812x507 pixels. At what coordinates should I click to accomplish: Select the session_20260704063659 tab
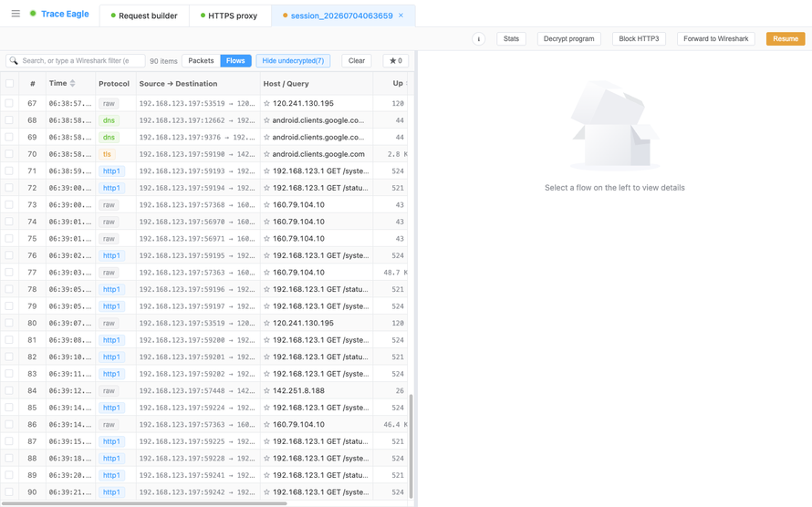(341, 16)
